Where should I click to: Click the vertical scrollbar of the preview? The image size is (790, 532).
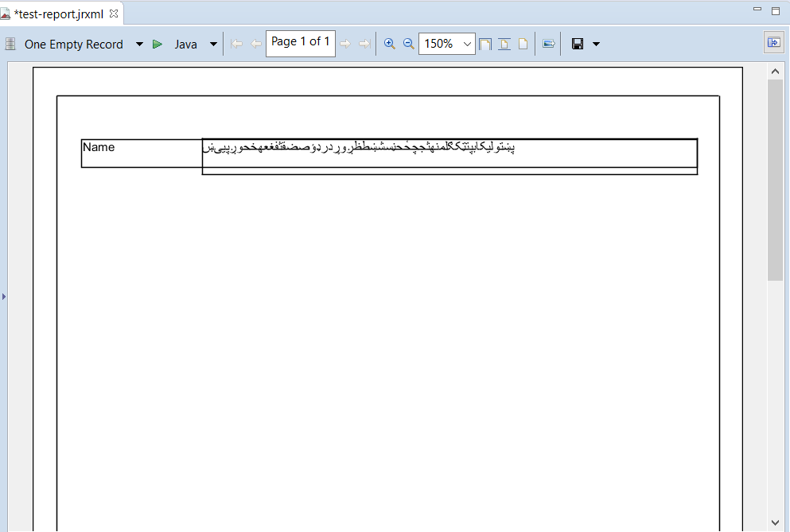pos(774,175)
